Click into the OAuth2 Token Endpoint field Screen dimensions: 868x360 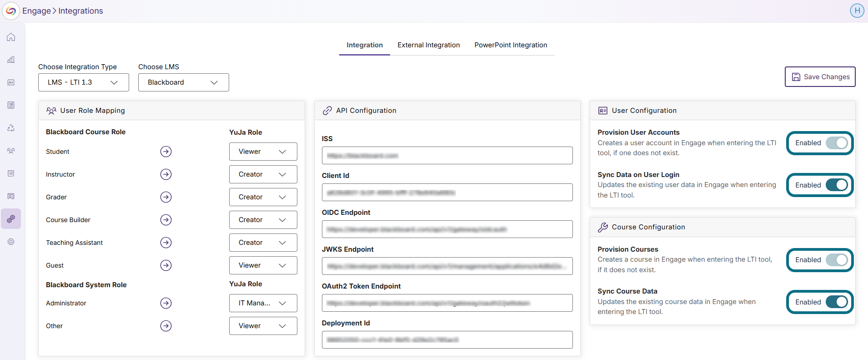click(x=447, y=303)
